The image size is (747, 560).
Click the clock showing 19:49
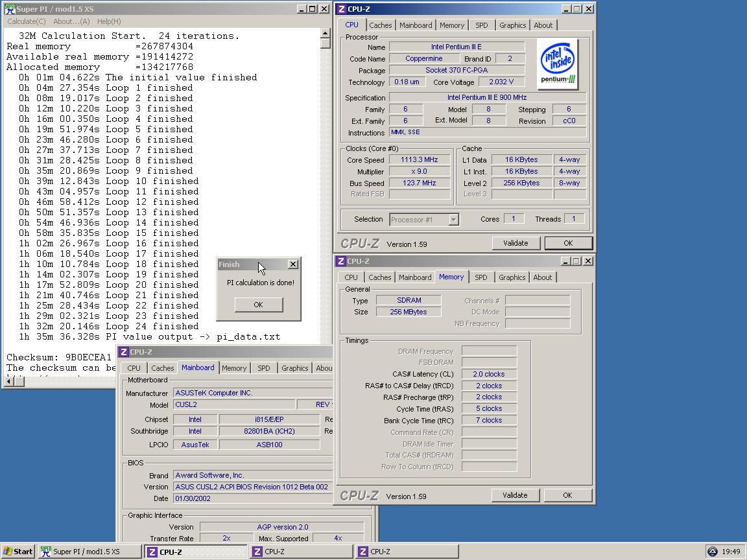(x=731, y=552)
